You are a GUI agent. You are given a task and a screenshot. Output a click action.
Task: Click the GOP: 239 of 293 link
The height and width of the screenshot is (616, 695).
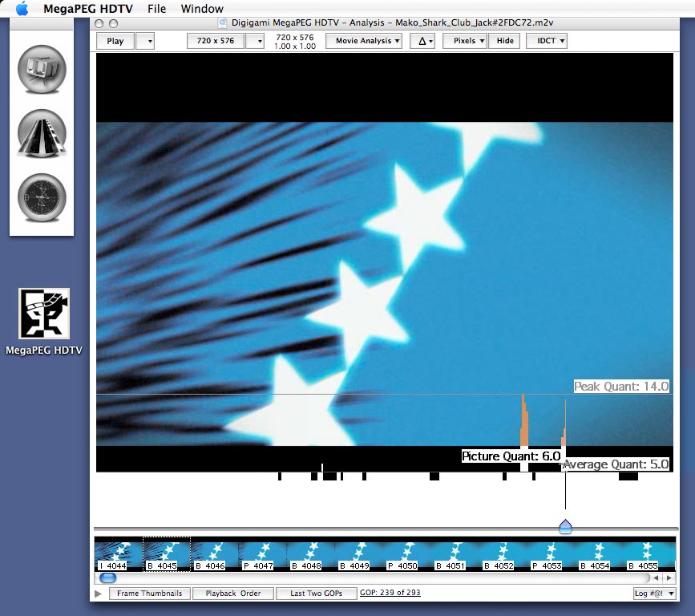click(x=390, y=593)
